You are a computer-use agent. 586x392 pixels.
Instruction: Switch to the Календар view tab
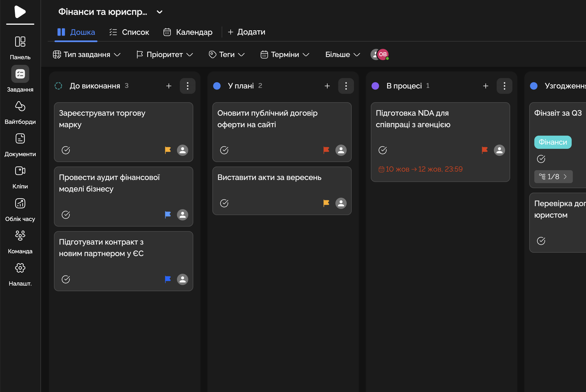click(x=188, y=32)
